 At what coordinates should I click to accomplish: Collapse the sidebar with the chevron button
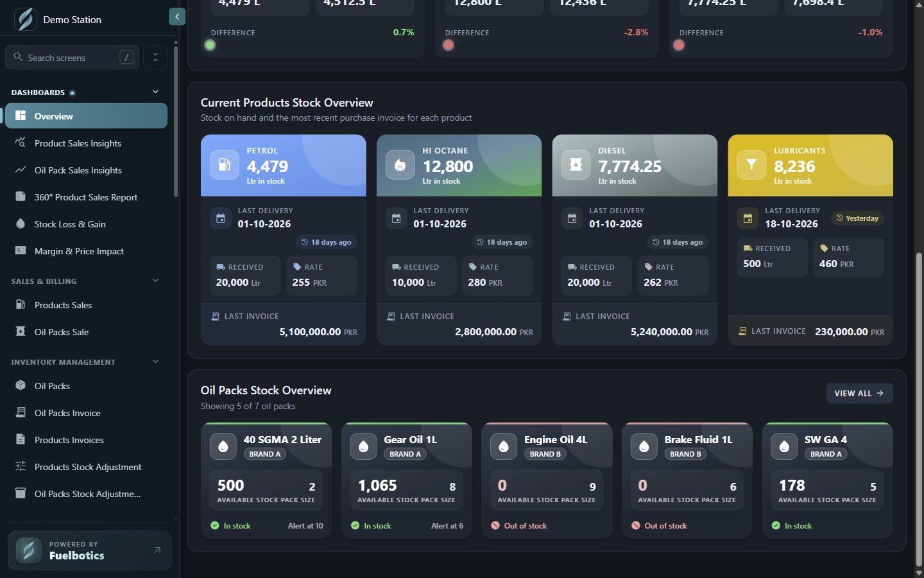point(177,17)
